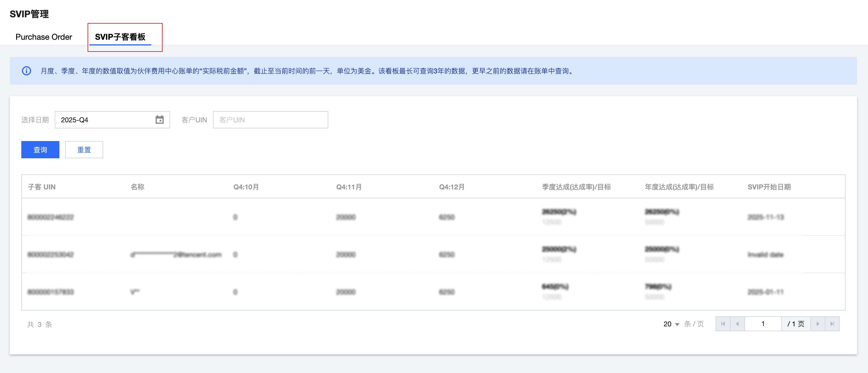868x373 pixels.
Task: Select the first table row UIN
Action: pos(50,217)
